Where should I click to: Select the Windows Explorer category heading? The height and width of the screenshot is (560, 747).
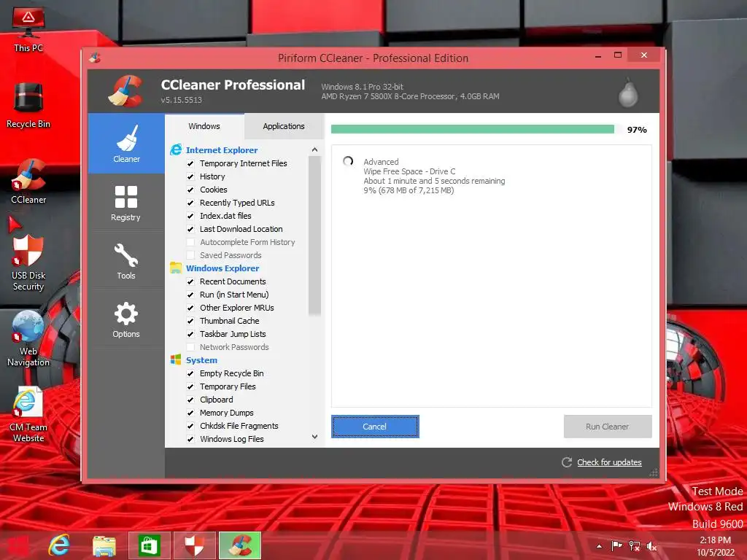pos(222,268)
